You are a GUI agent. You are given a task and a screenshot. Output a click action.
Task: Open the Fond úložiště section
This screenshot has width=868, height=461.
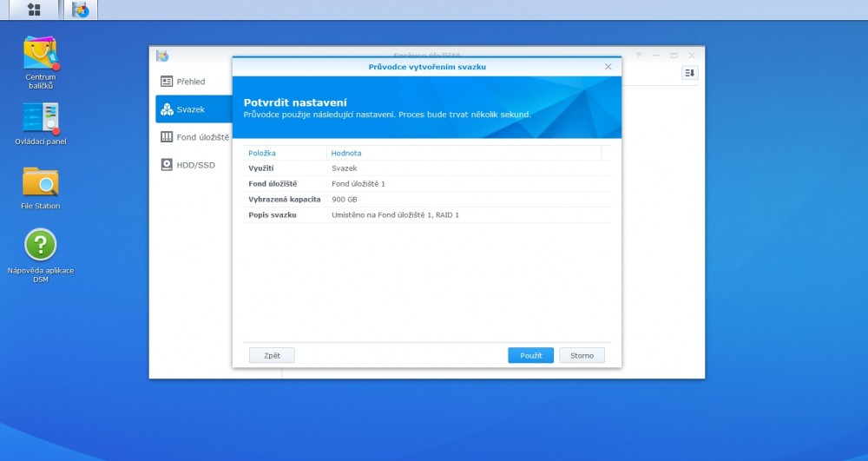pyautogui.click(x=195, y=137)
